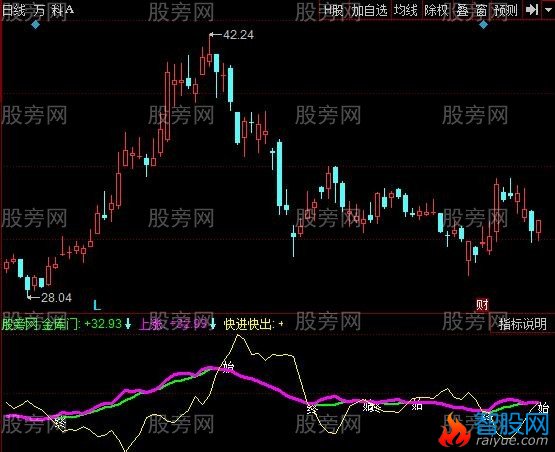The width and height of the screenshot is (555, 452).
Task: Click the blue diamond marker at top left
Action: click(x=35, y=25)
